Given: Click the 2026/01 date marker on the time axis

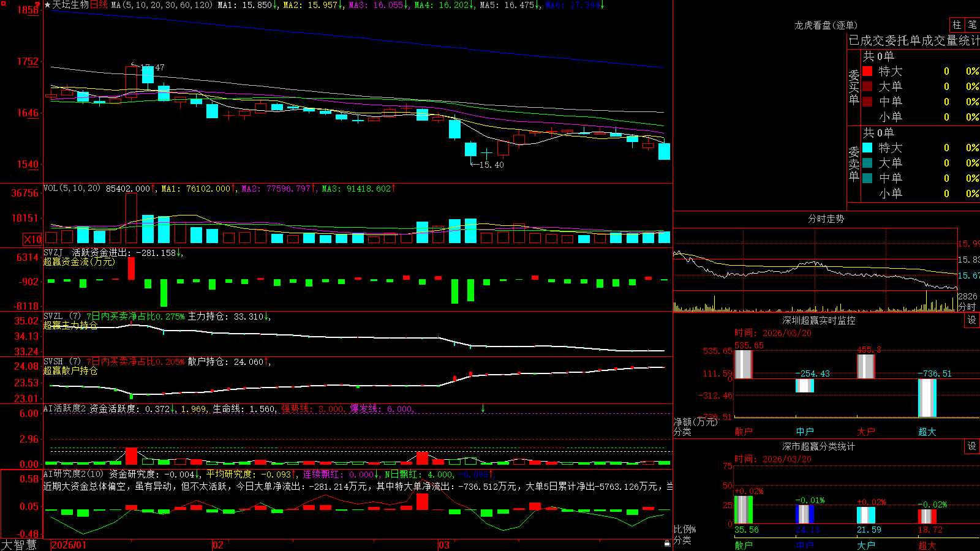Looking at the screenshot, I should pos(69,545).
